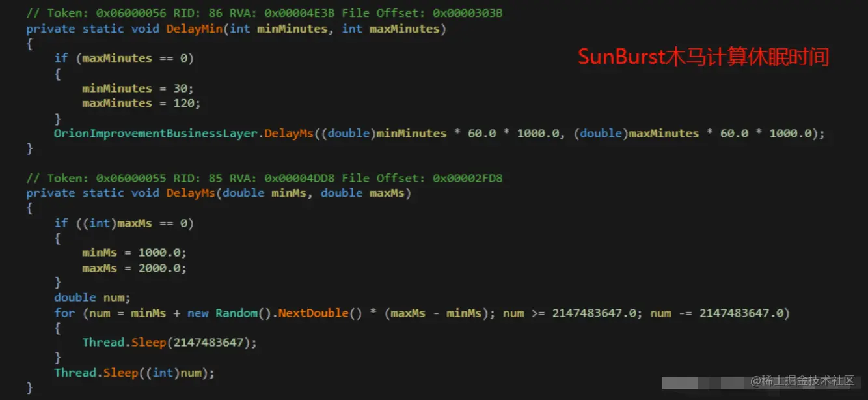Select the DelayMs method name in its declaration

(x=191, y=193)
